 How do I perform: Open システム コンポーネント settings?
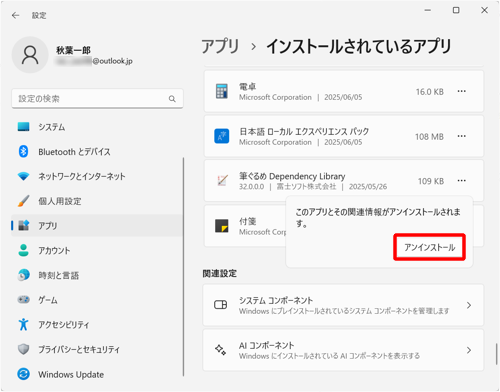click(343, 305)
